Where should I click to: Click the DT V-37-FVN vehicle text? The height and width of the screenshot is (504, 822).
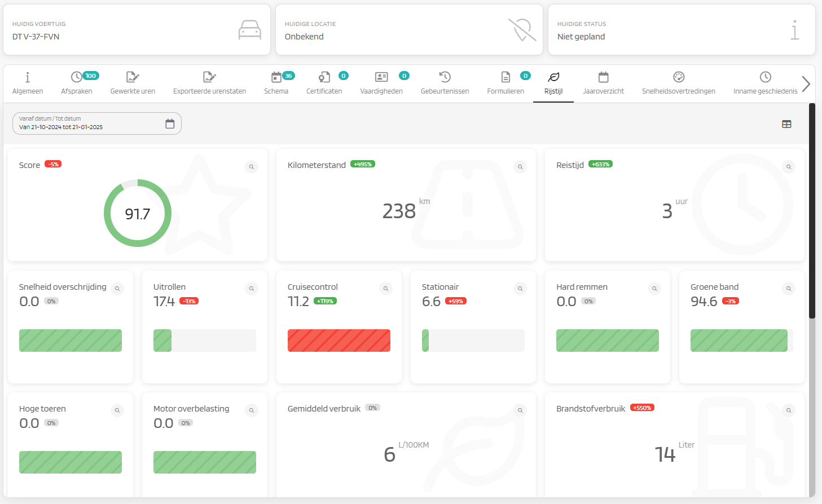tap(36, 37)
